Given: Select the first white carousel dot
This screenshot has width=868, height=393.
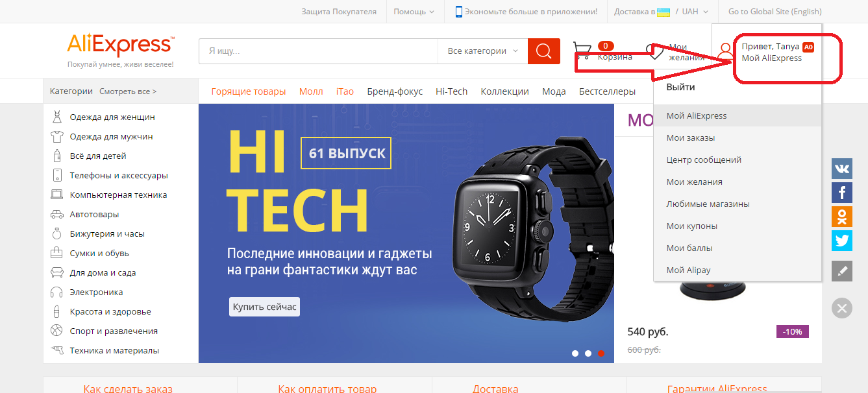Looking at the screenshot, I should (x=575, y=353).
